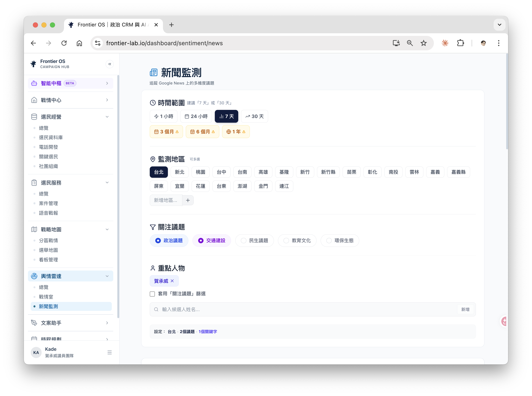Open browser extensions puzzle icon
Image resolution: width=532 pixels, height=396 pixels.
(x=460, y=43)
